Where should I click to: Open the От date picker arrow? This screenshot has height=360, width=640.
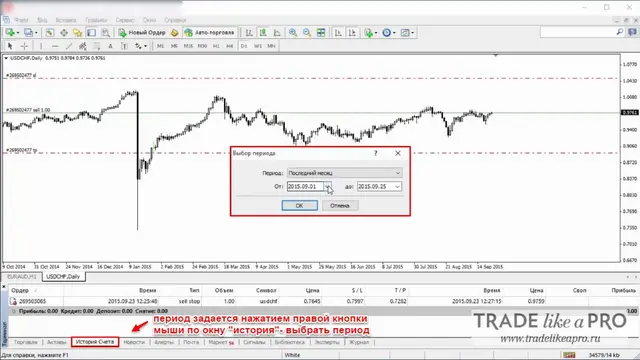(327, 187)
